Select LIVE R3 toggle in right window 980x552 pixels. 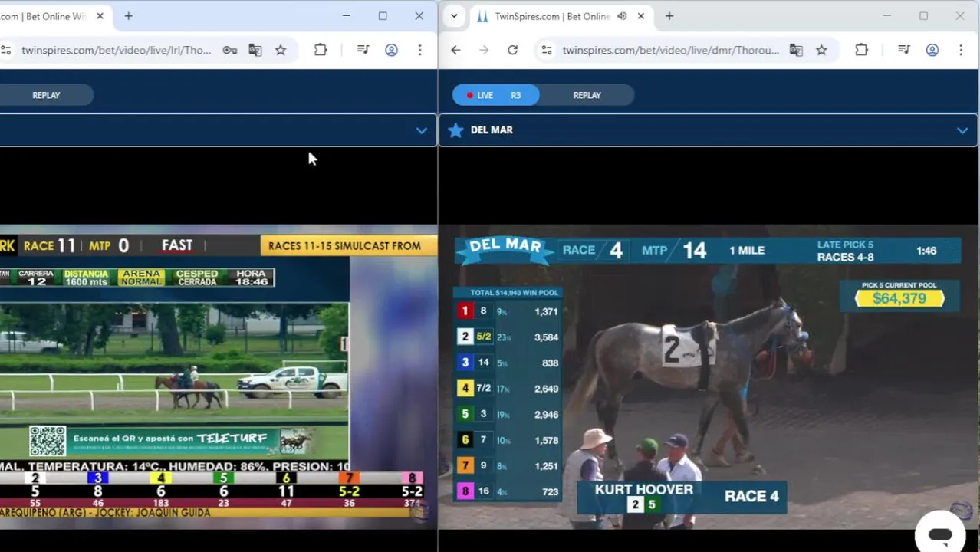tap(495, 95)
